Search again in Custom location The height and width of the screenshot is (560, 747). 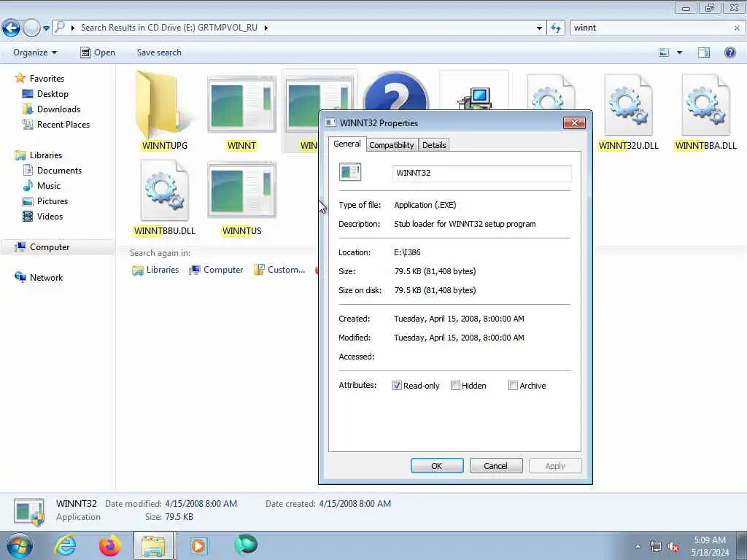[x=279, y=270]
